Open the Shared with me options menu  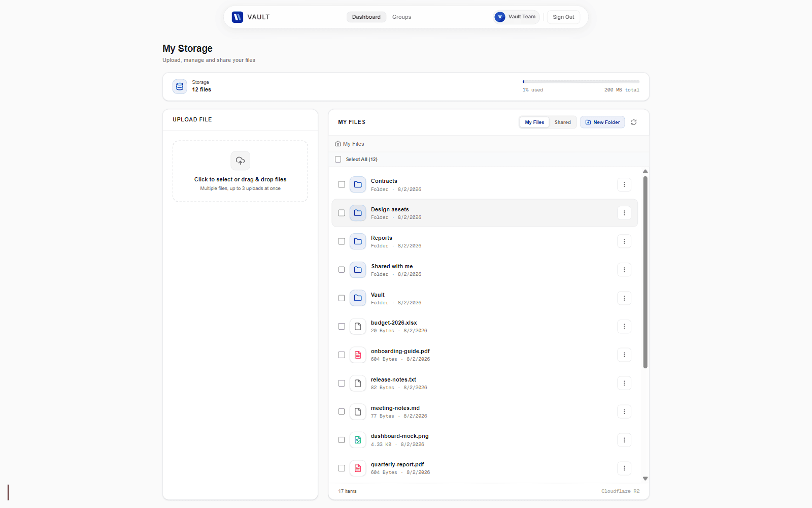(624, 270)
